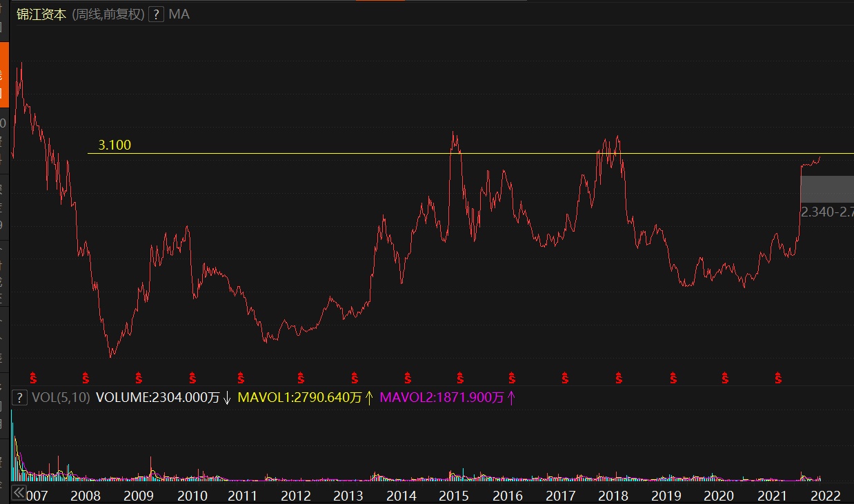Open the help question mark beside 周线,前复权
This screenshot has width=854, height=504.
pos(157,14)
